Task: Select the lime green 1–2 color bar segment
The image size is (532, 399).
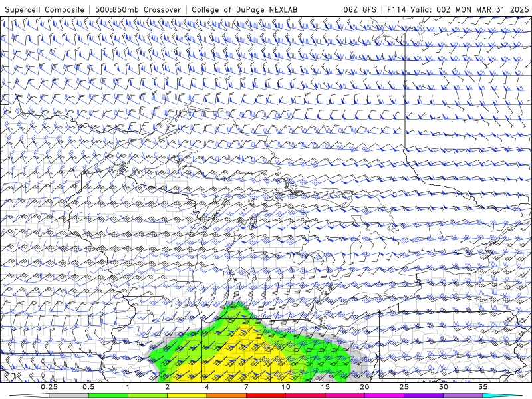Action: (x=147, y=396)
